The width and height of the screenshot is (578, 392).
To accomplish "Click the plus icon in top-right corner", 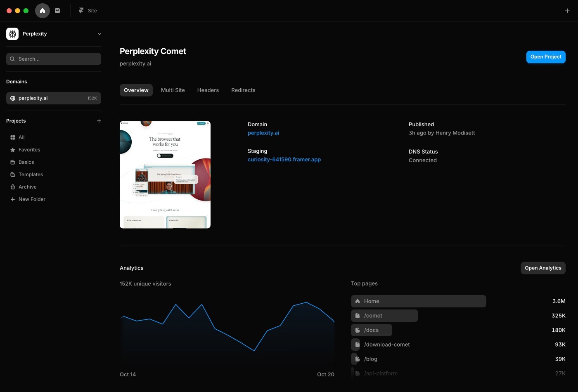I will [x=567, y=11].
